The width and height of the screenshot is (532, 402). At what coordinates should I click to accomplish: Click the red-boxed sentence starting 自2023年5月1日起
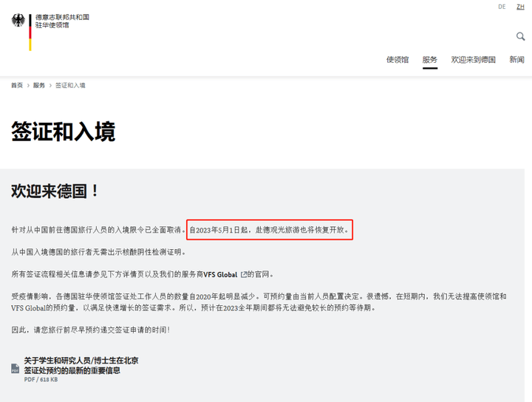click(269, 231)
